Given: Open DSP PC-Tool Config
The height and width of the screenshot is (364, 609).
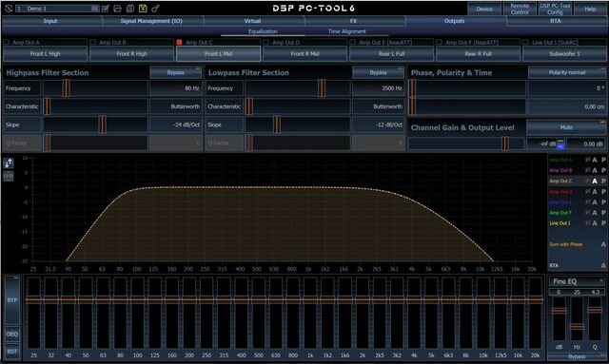Looking at the screenshot, I should (x=555, y=9).
